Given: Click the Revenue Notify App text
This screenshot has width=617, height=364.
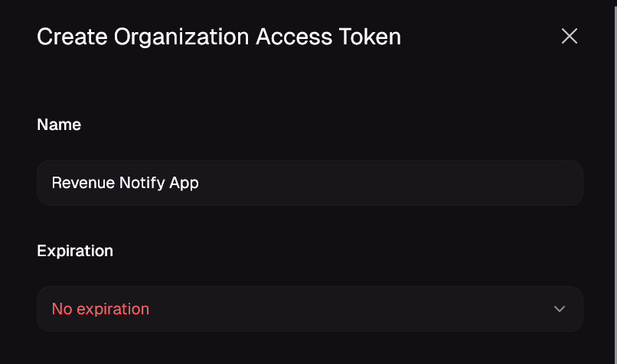Looking at the screenshot, I should [125, 183].
